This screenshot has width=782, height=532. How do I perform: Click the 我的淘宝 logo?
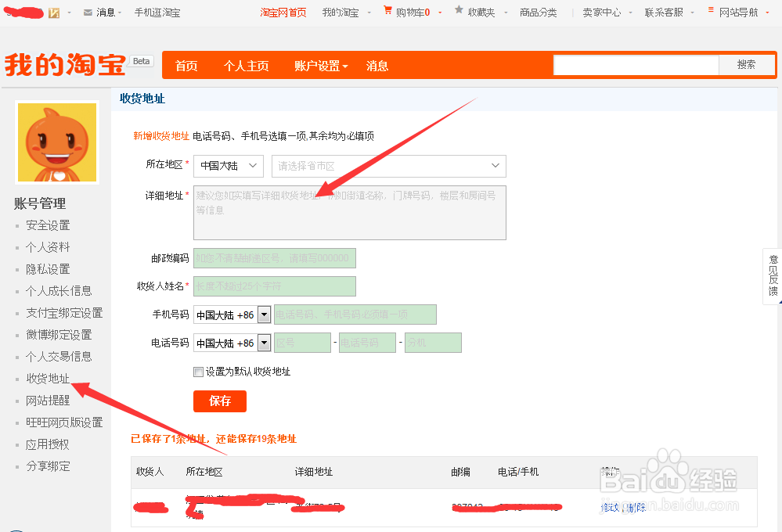click(65, 65)
